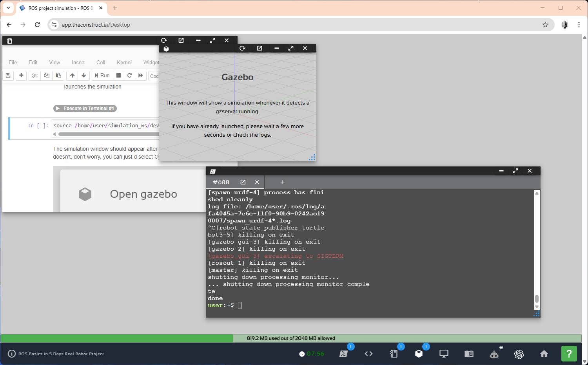Viewport: 588px width, 365px height.
Task: Open the Gazebo cube icon in dock
Action: [419, 354]
